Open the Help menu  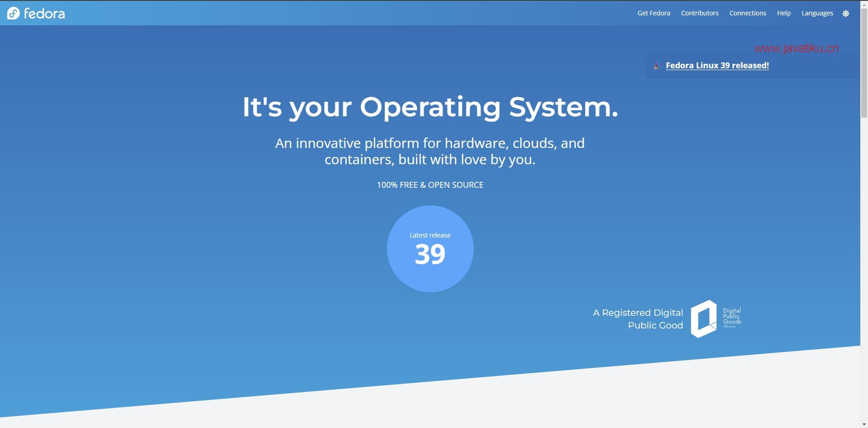click(x=784, y=13)
